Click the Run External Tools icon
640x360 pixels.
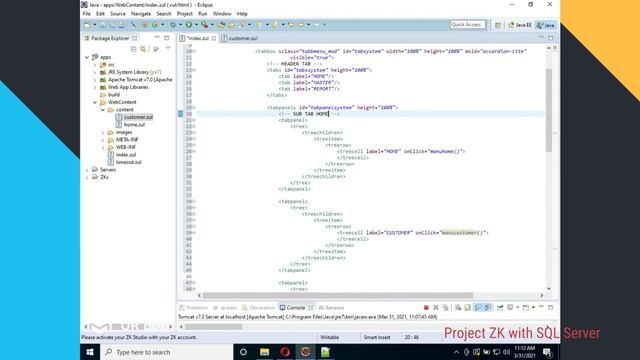point(204,25)
